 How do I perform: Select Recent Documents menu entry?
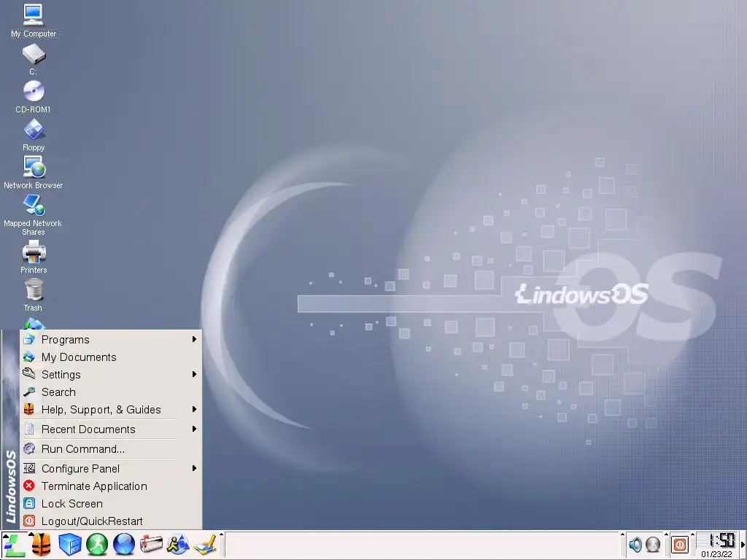111,429
